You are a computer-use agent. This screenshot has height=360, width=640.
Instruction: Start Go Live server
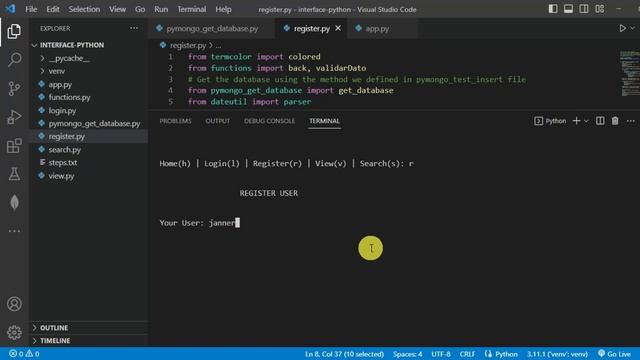pos(614,354)
